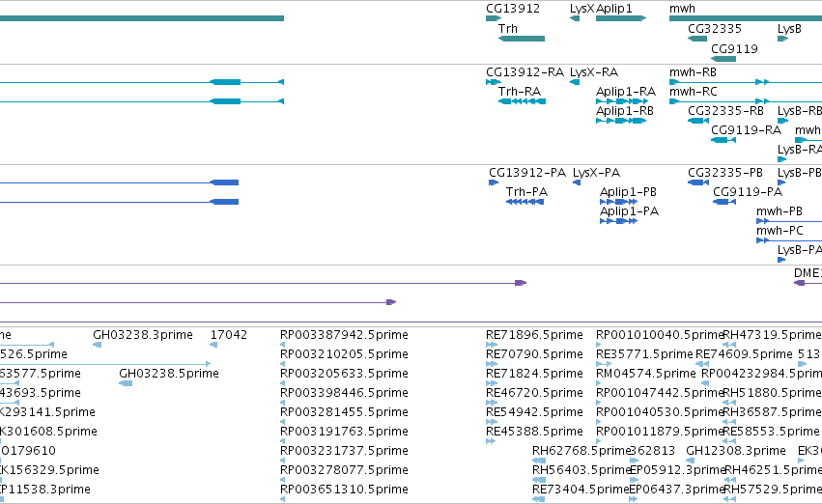The image size is (822, 504).
Task: Select the CG9119-RA transcript label
Action: click(x=746, y=129)
